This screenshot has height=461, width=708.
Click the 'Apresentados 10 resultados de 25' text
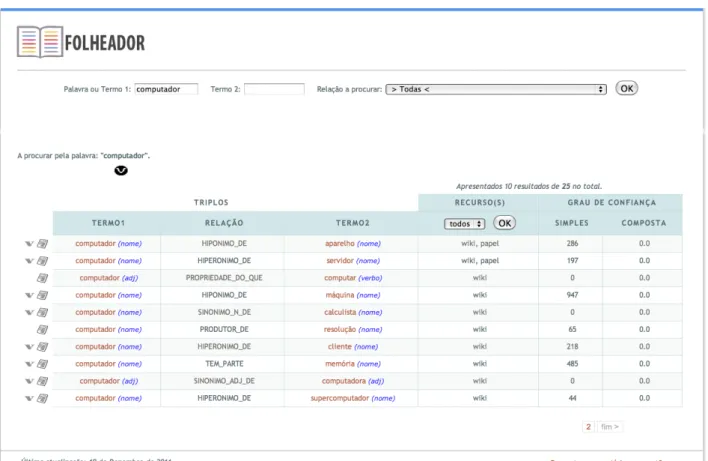click(x=528, y=186)
